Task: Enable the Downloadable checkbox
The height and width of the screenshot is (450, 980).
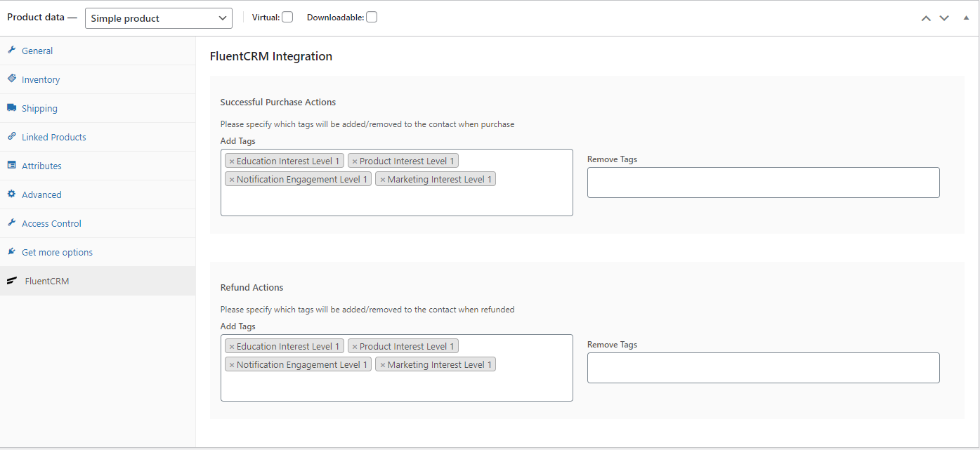Action: pos(372,18)
